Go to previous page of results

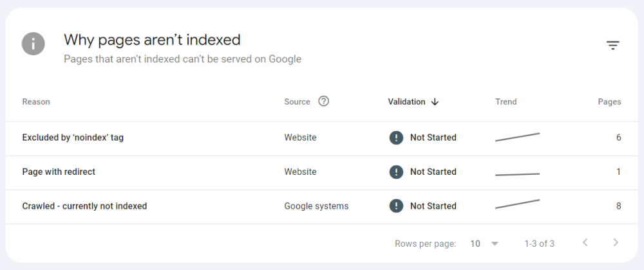pyautogui.click(x=585, y=243)
